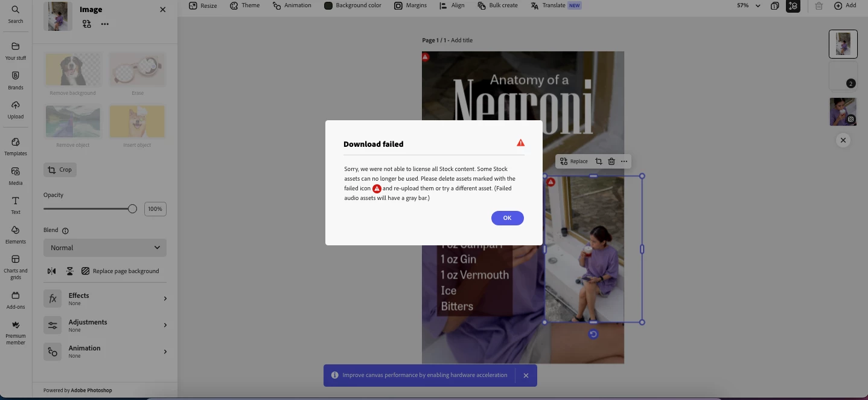
Task: Open the Upload panel
Action: pos(16,109)
